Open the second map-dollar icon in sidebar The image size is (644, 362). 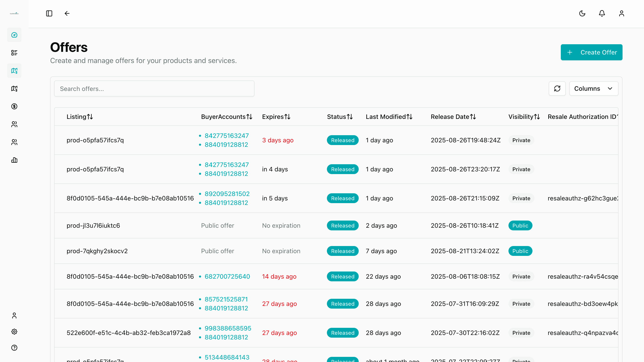click(14, 88)
